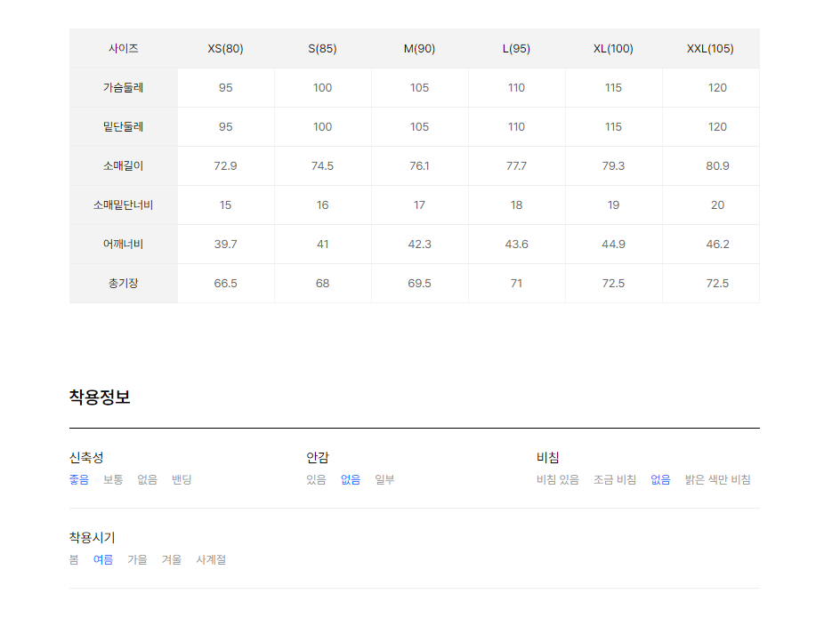Image resolution: width=840 pixels, height=618 pixels.
Task: Click the M(90) column header
Action: [x=419, y=49]
